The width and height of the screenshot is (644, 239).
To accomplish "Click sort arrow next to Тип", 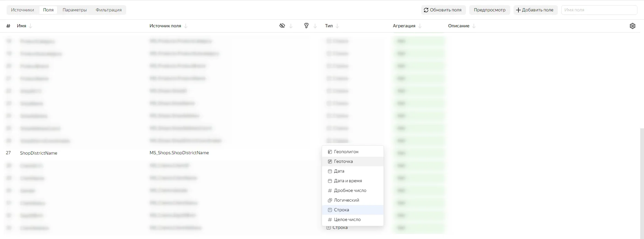I will point(337,26).
